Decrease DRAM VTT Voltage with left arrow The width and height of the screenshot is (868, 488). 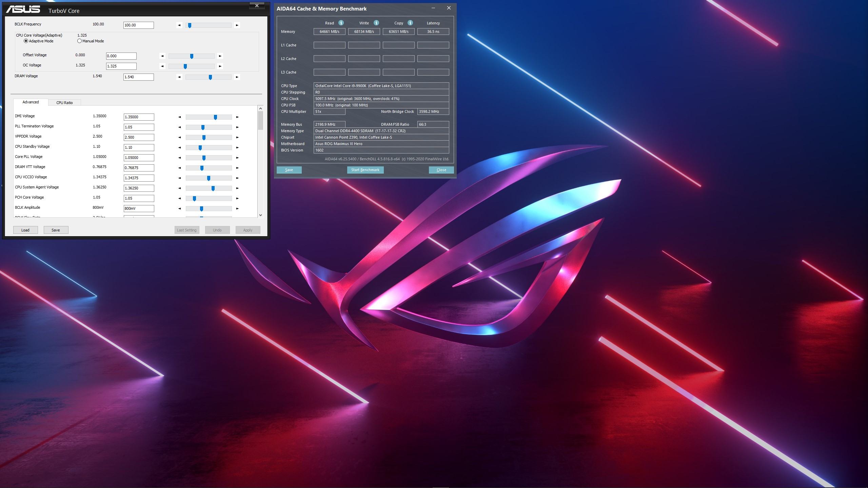[179, 168]
